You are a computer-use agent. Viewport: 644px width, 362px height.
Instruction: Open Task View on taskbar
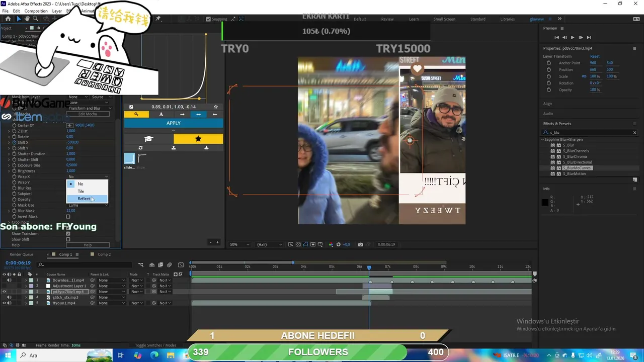(121, 355)
